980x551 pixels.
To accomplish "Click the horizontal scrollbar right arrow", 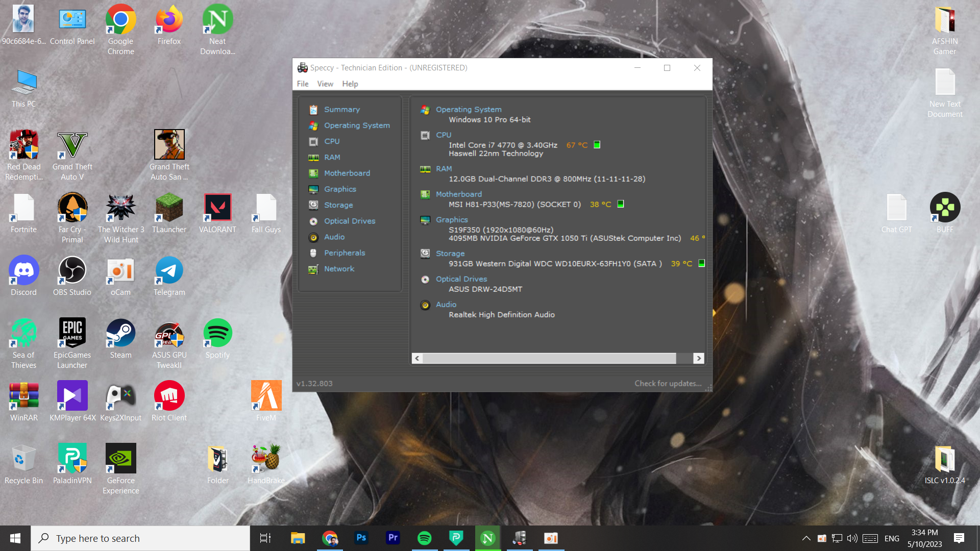I will point(699,358).
